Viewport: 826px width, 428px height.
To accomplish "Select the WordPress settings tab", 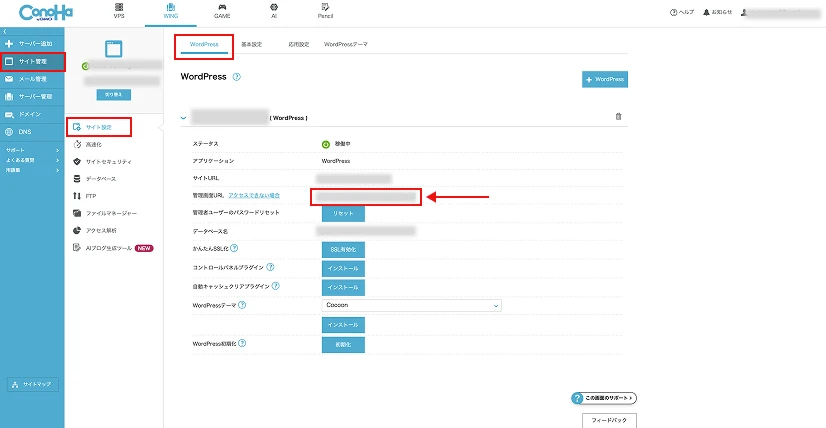I will [x=204, y=44].
